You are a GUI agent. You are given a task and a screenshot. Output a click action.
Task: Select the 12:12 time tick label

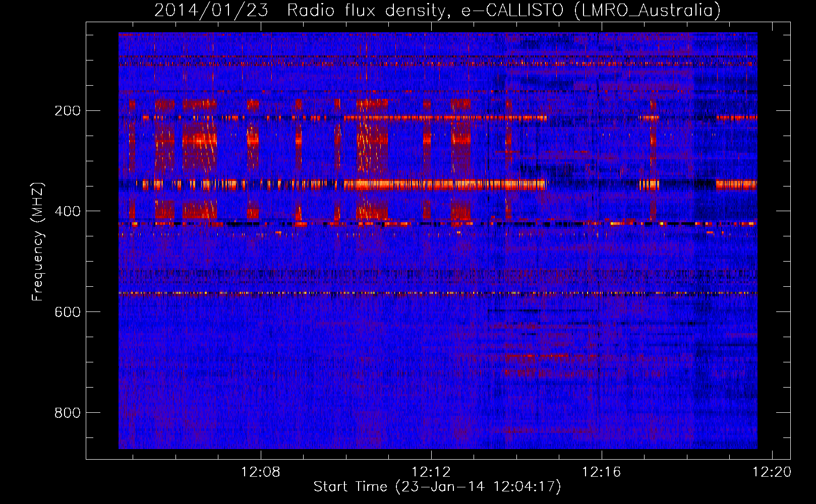(431, 472)
